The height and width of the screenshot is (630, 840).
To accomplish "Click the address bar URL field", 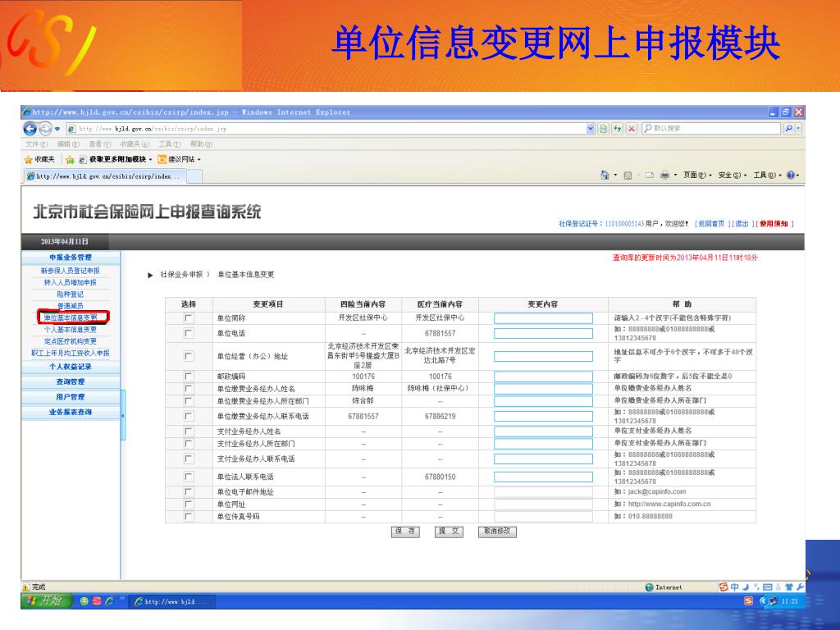I will tap(326, 129).
